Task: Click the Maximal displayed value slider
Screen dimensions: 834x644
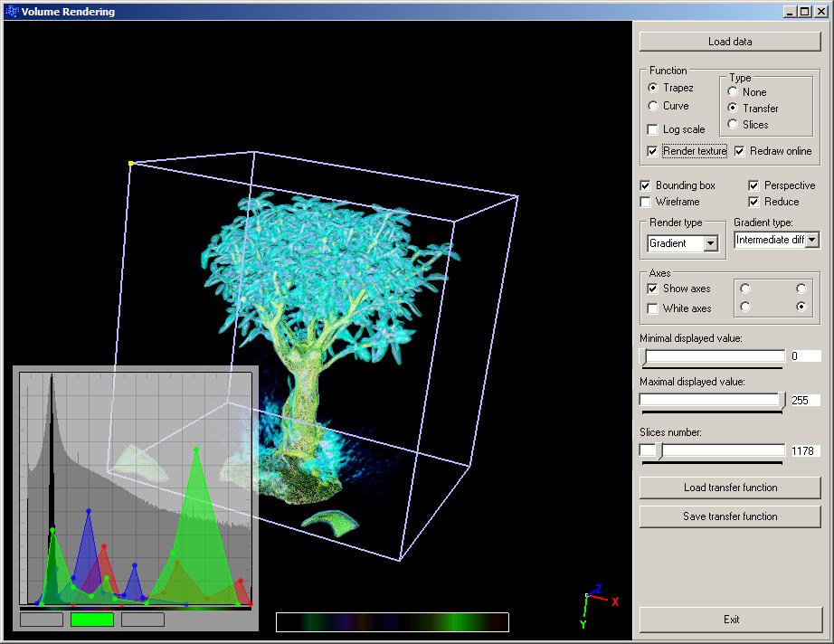Action: [x=712, y=400]
